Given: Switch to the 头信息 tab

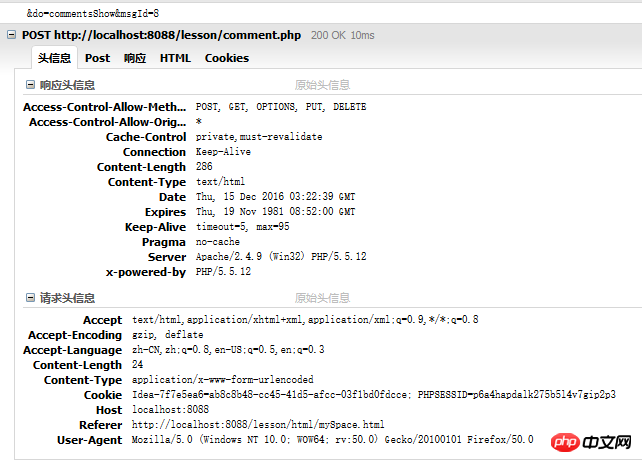Looking at the screenshot, I should [55, 59].
